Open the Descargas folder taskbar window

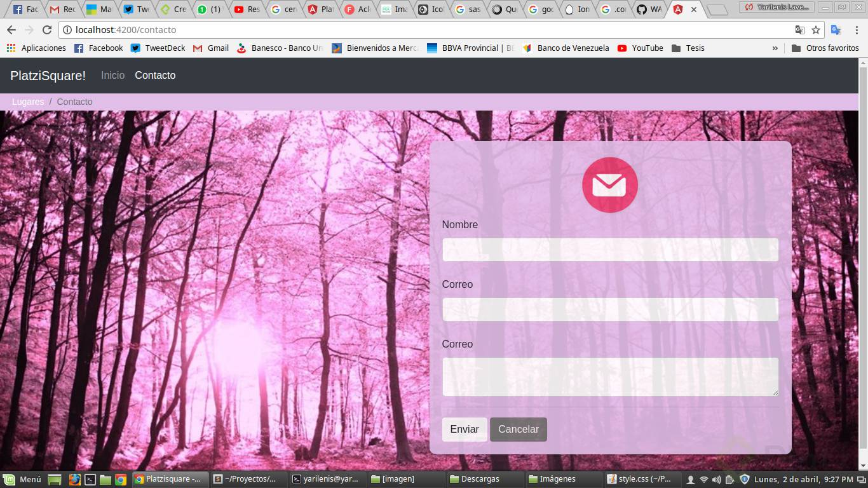pos(485,479)
